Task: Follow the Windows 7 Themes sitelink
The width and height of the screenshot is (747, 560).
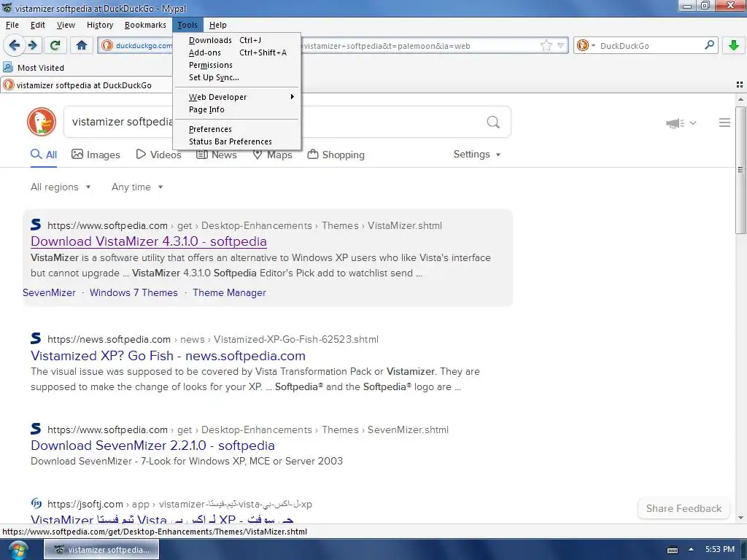Action: (x=134, y=293)
